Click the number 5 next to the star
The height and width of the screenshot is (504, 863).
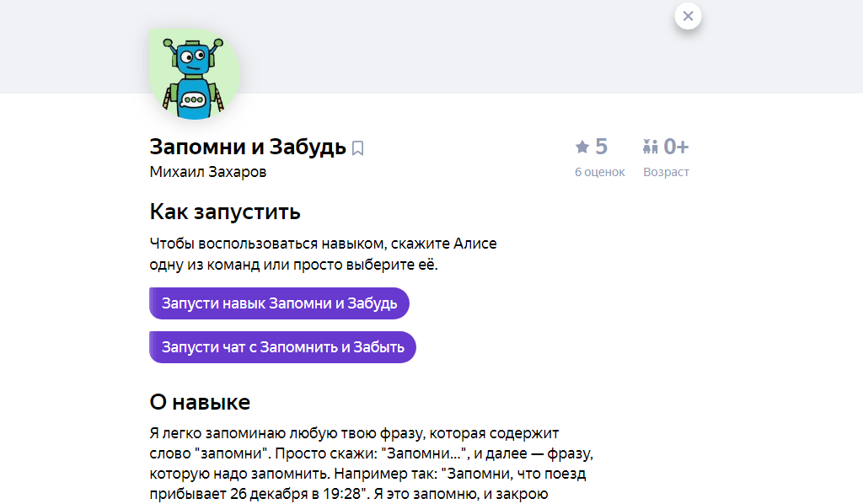(600, 145)
